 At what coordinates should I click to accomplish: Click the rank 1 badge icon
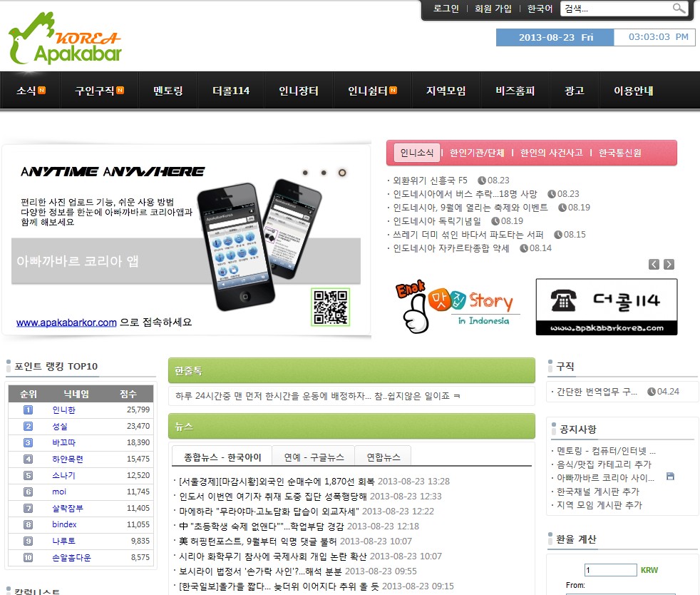[x=28, y=410]
